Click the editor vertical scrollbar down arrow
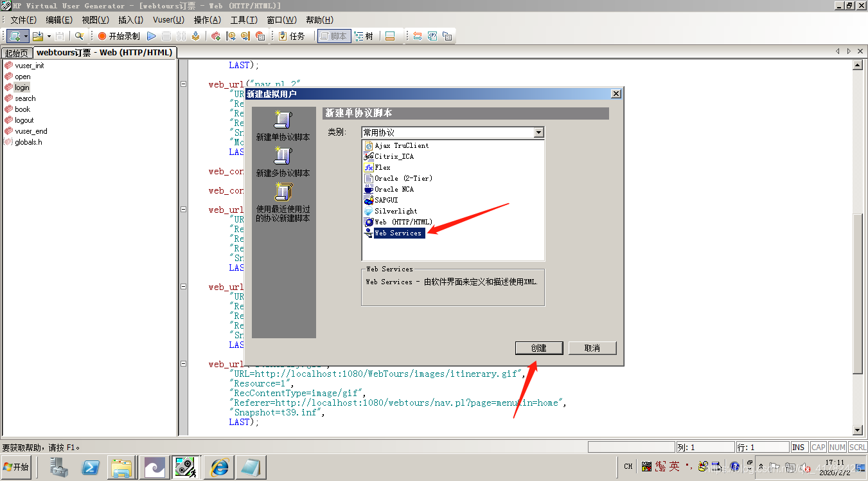Image resolution: width=868 pixels, height=481 pixels. coord(857,430)
